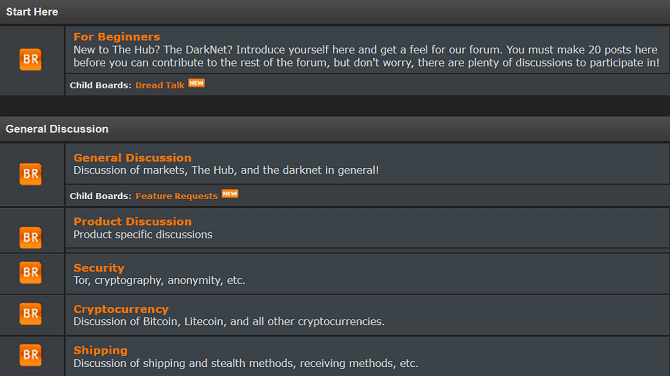Open the For Beginners board
The height and width of the screenshot is (376, 670).
pyautogui.click(x=117, y=37)
